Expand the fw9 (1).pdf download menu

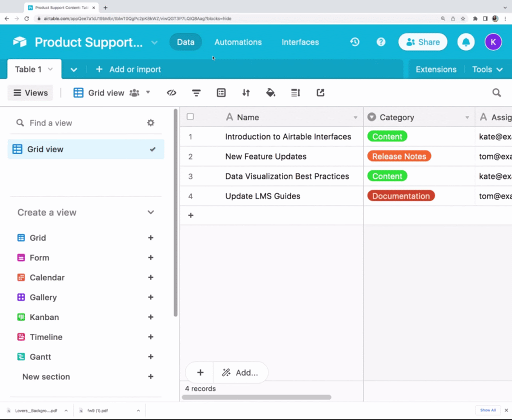coord(138,410)
